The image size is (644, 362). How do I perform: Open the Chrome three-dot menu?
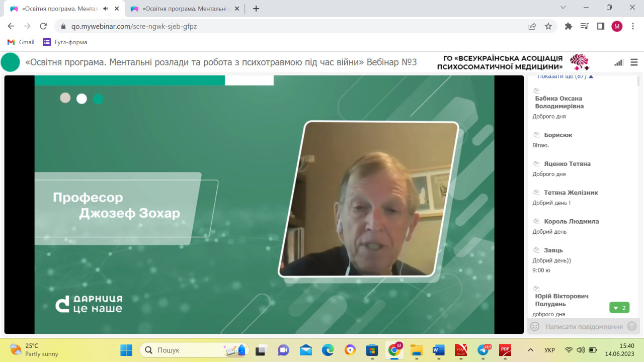tap(633, 26)
